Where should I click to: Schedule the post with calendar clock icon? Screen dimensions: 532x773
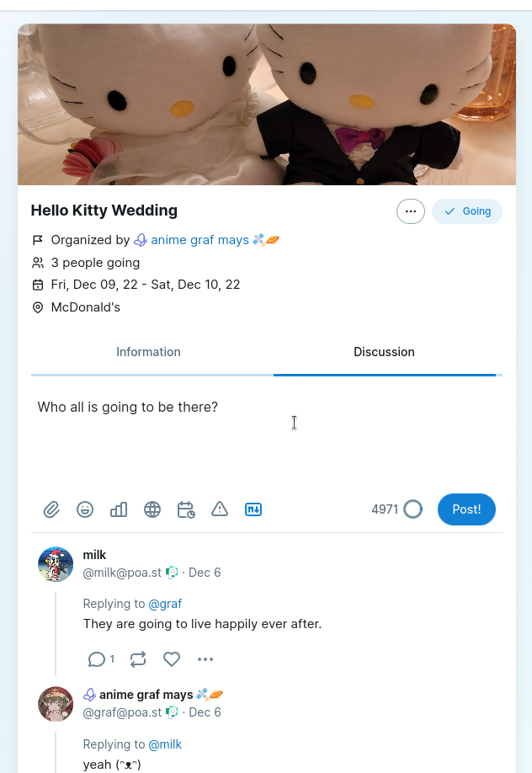pos(186,509)
